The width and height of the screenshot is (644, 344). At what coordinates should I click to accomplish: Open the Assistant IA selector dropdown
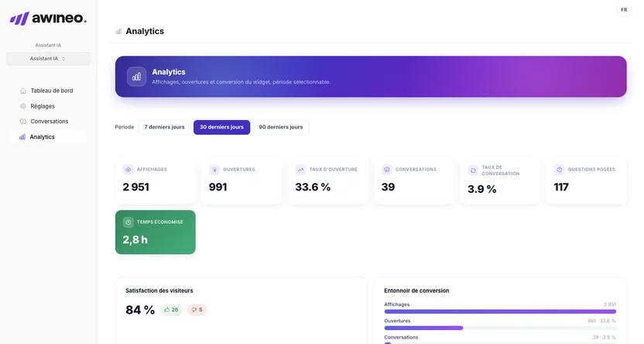click(48, 59)
